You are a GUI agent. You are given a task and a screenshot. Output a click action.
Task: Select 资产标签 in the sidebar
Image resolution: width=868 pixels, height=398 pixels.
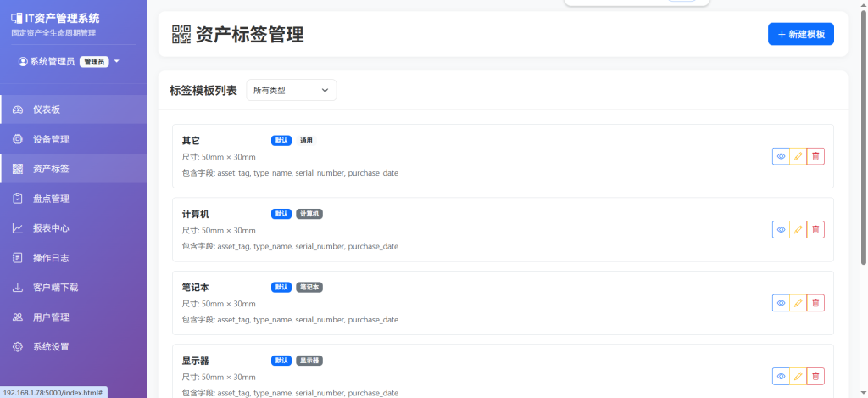[74, 169]
